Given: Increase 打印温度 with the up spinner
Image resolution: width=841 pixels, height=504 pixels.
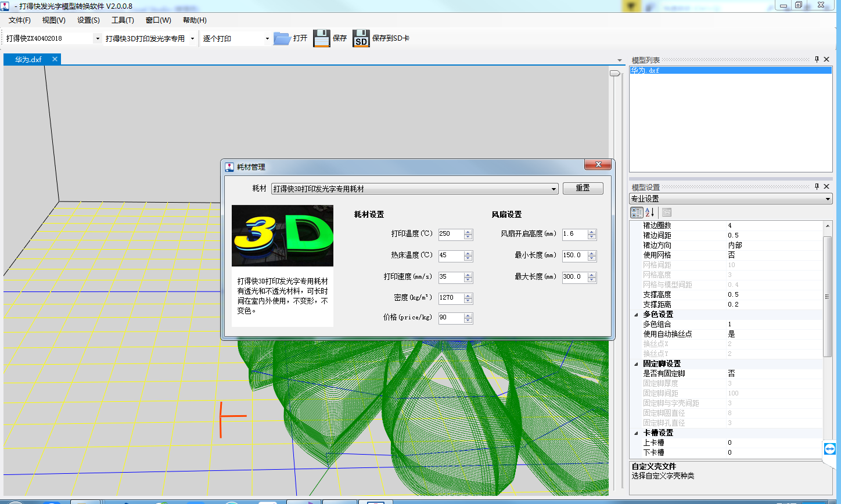Looking at the screenshot, I should 468,232.
